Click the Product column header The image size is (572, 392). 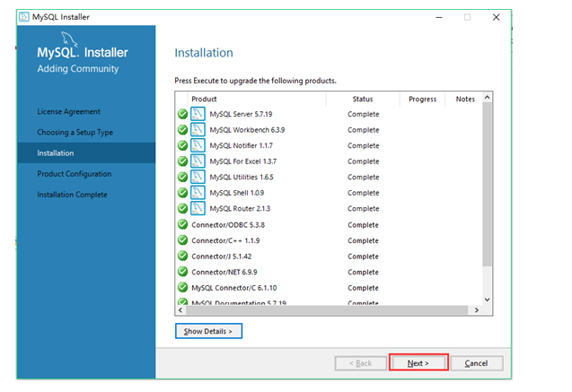204,99
